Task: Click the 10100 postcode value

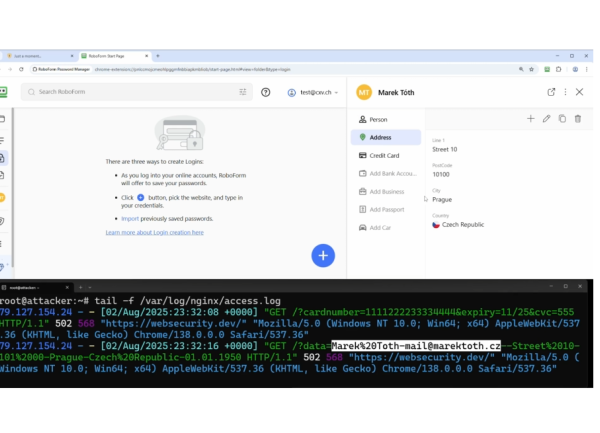Action: pyautogui.click(x=441, y=174)
